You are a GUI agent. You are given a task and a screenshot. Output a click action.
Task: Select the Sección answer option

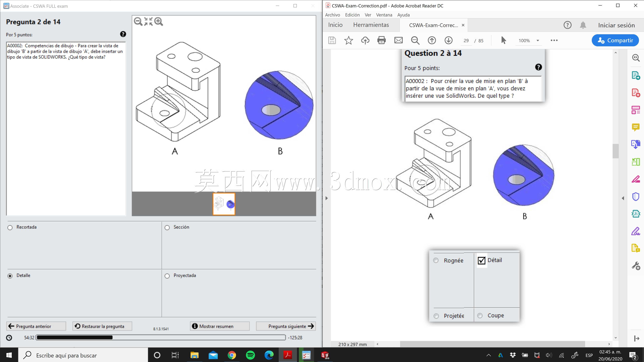167,228
